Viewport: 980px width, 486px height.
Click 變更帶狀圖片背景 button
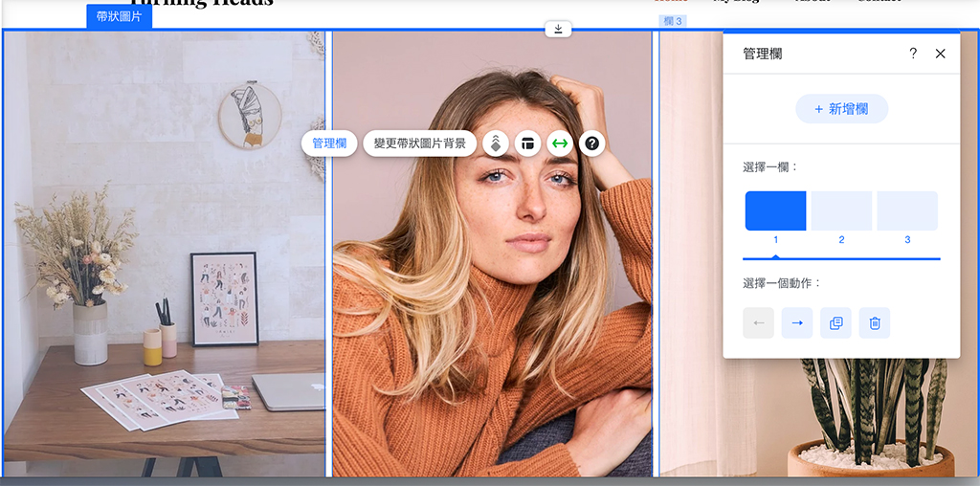419,144
